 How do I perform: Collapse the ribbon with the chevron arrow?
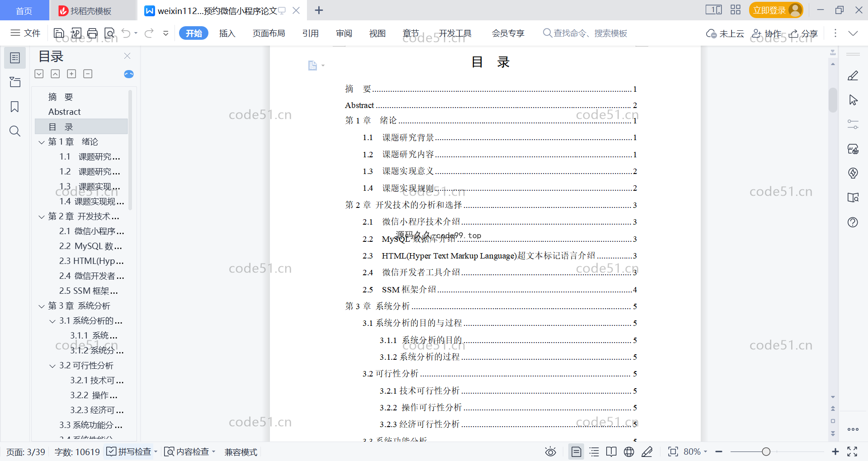pos(853,33)
